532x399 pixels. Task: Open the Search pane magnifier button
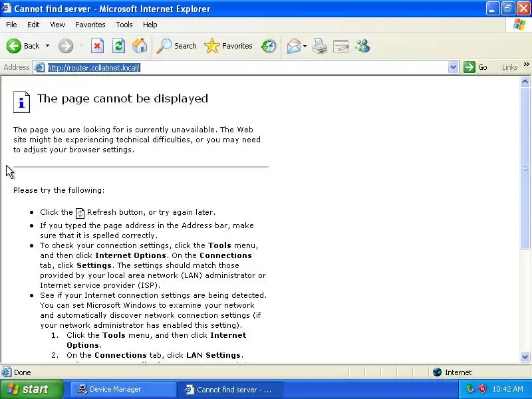coord(177,46)
